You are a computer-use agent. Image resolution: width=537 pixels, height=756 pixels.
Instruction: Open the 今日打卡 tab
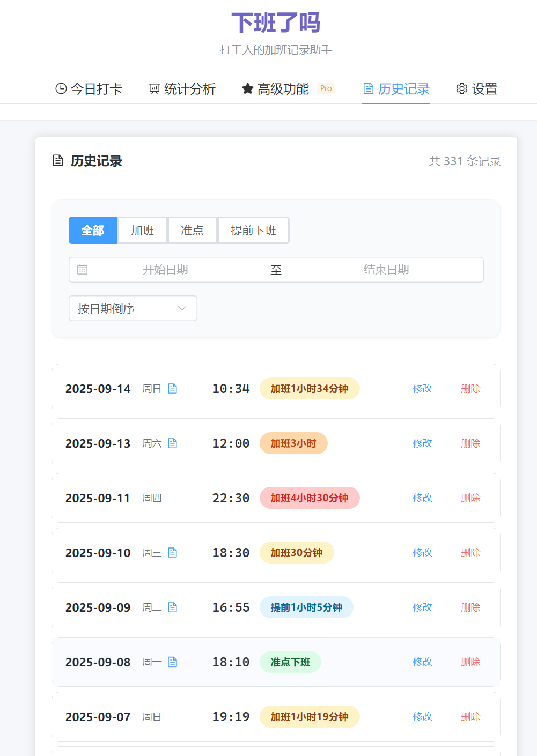click(89, 89)
